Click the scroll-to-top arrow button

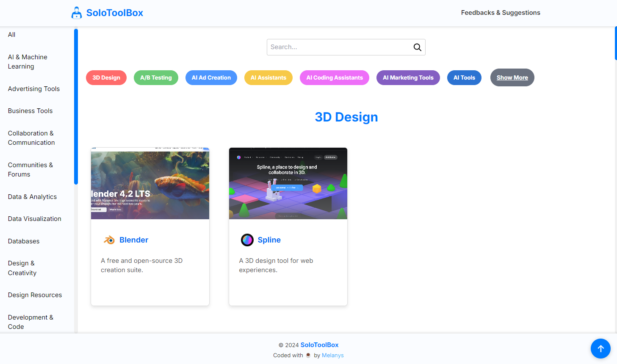tap(600, 349)
